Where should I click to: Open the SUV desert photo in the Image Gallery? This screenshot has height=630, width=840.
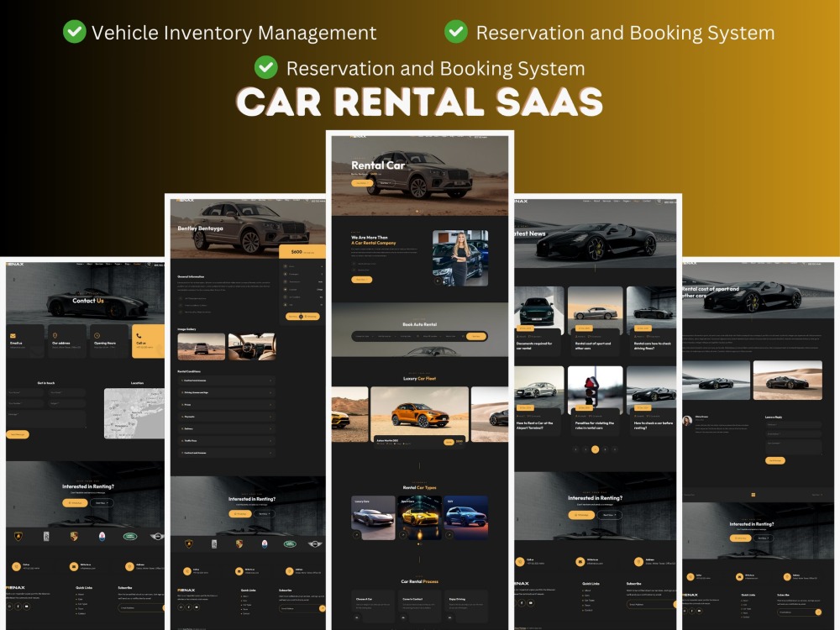coord(202,347)
